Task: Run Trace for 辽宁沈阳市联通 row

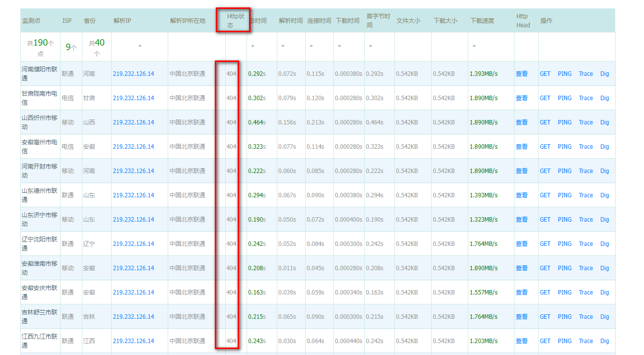Action: coord(586,244)
